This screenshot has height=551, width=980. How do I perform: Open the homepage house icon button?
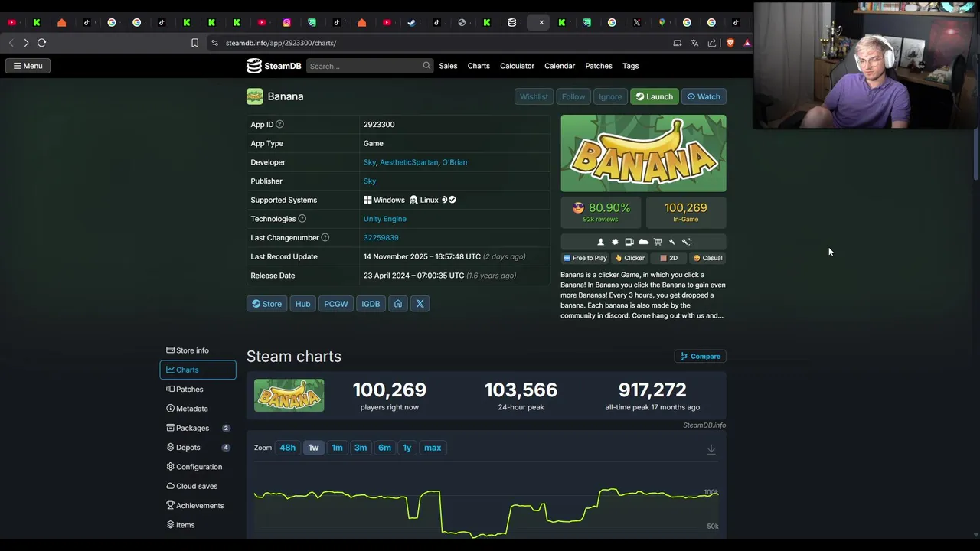(x=398, y=304)
